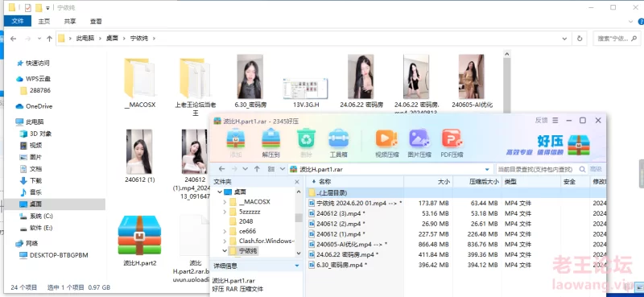This screenshot has height=297, width=644.
Task: Click 桌面 in Explorer breadcrumb
Action: point(112,38)
